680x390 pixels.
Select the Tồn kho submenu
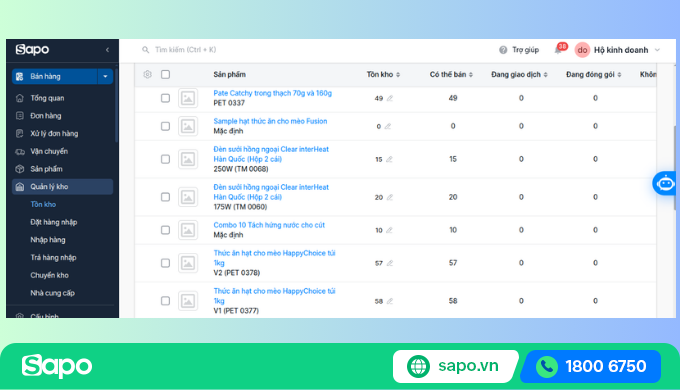(43, 204)
